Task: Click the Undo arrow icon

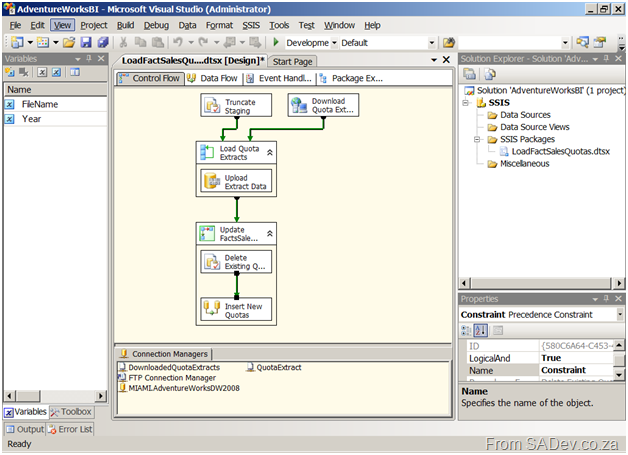Action: (178, 42)
